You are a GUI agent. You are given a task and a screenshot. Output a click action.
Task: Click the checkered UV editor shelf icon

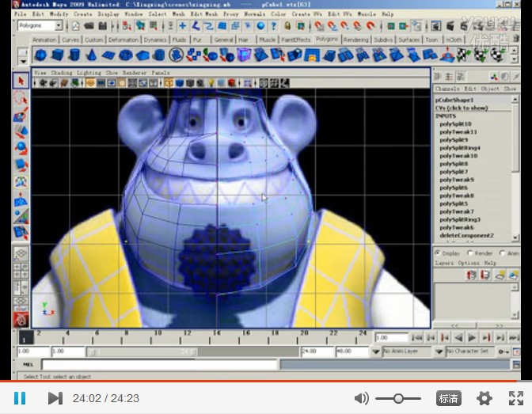click(x=463, y=55)
